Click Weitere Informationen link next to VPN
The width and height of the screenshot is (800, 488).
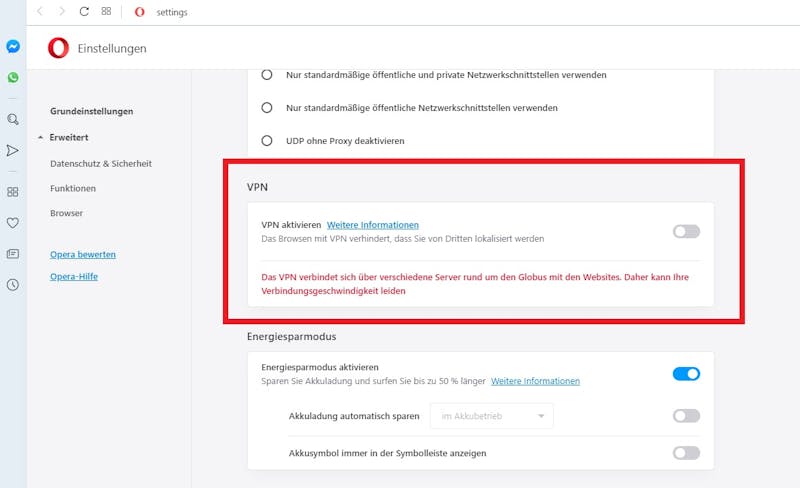(x=372, y=225)
